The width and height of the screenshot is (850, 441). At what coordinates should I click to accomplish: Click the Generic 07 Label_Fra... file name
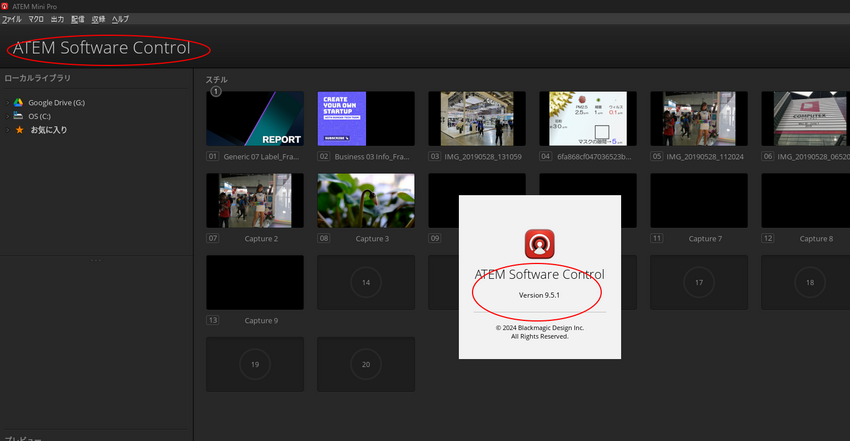(x=261, y=157)
